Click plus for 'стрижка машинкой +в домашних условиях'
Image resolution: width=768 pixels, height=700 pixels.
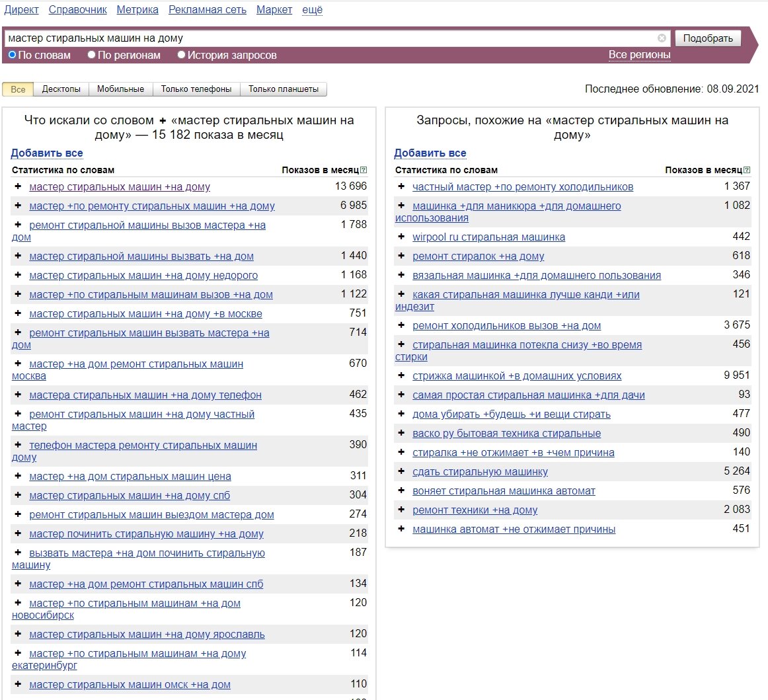402,375
